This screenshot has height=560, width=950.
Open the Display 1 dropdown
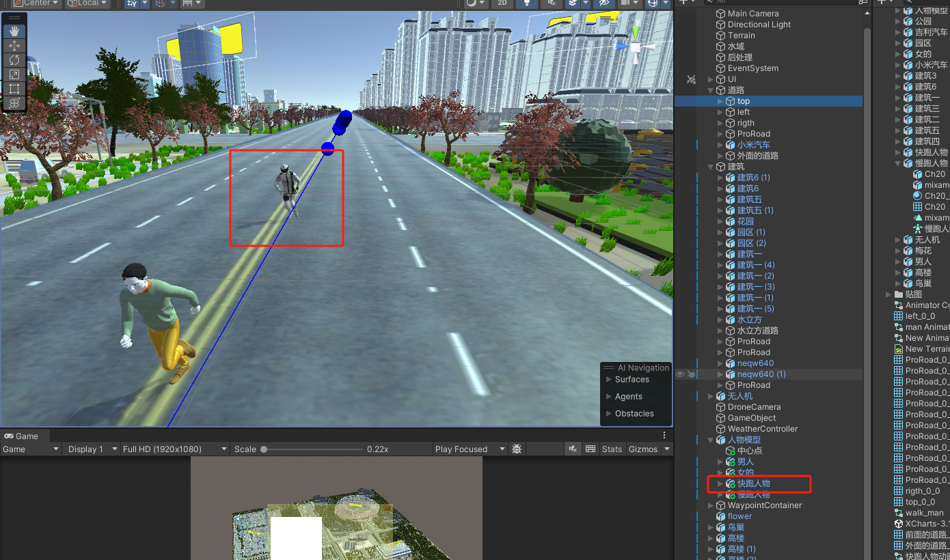pos(91,449)
